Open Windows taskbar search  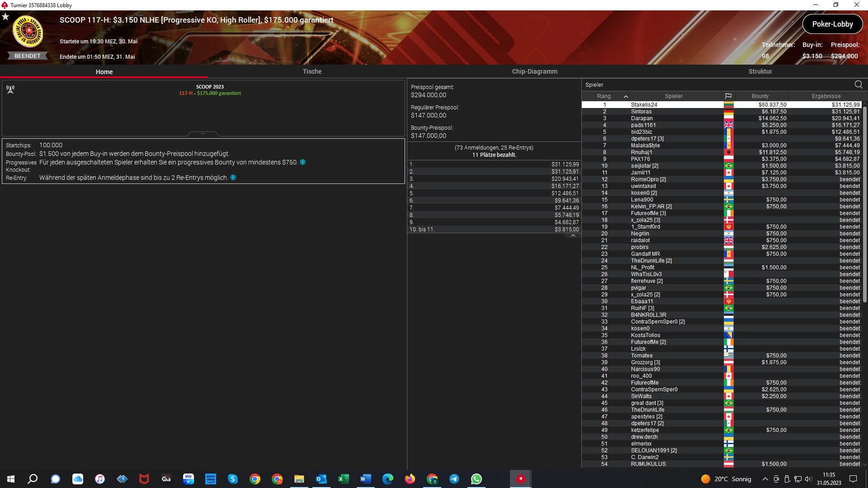33,479
